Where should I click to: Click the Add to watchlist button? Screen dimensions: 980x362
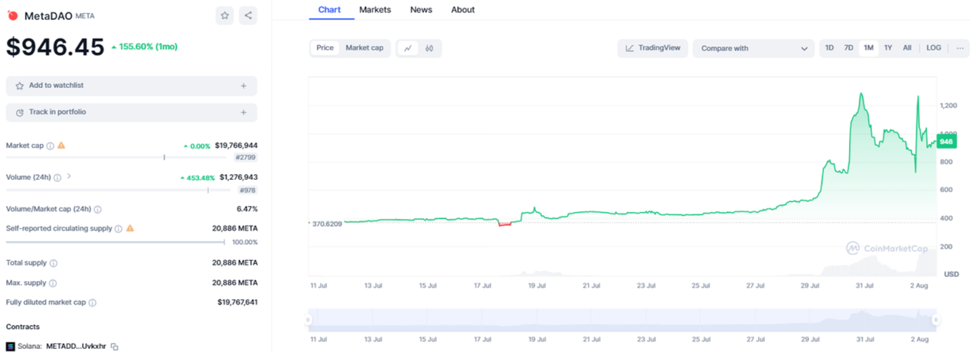tap(131, 86)
